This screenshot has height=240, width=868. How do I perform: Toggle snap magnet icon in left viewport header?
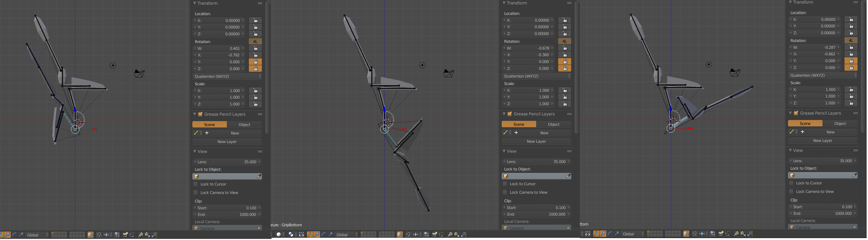[99, 235]
